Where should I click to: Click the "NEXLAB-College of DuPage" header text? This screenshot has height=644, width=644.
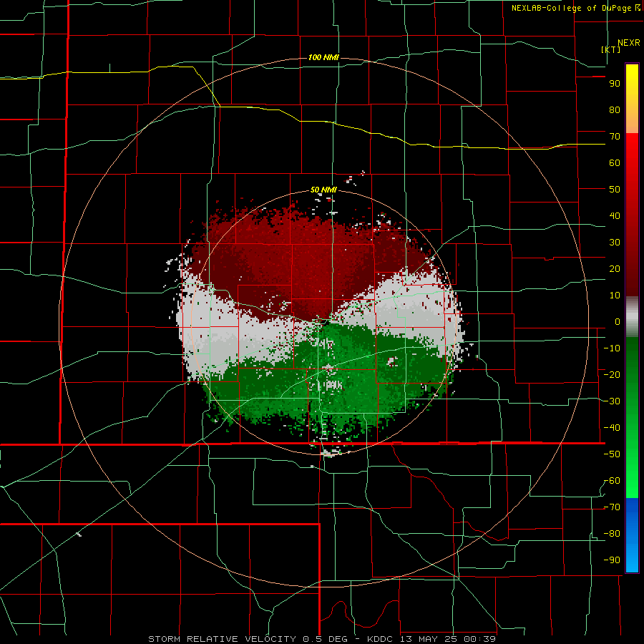[x=571, y=8]
